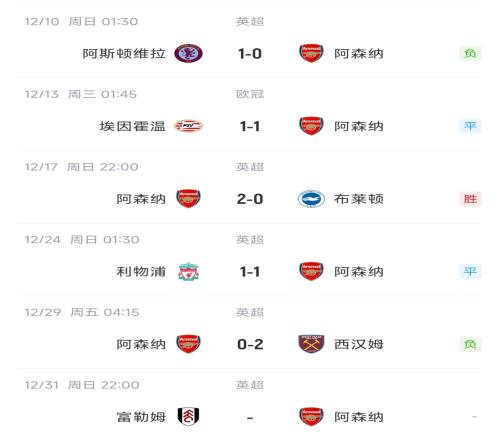Screen dimensions: 500x440
Task: Select the 平 tag on Liverpool match
Action: coord(470,271)
